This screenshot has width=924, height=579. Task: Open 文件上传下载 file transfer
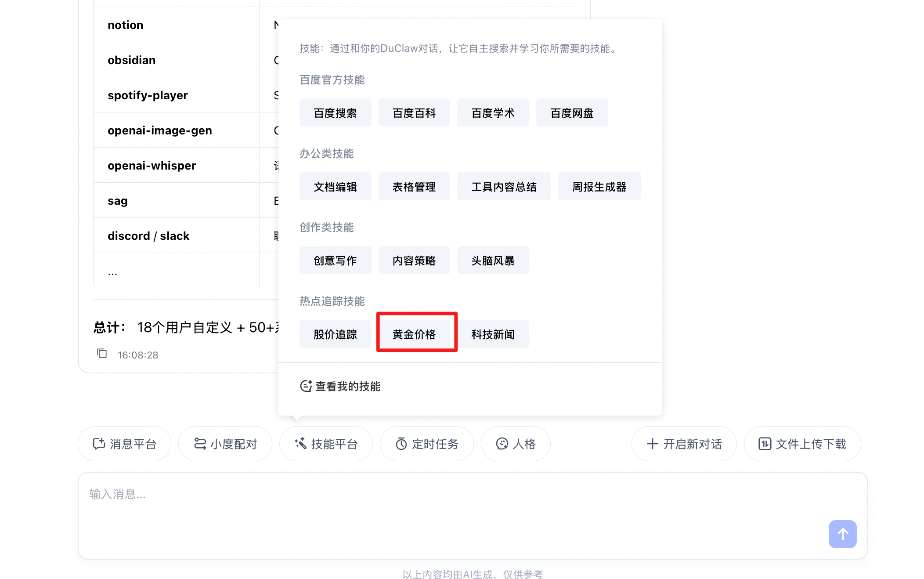click(802, 444)
